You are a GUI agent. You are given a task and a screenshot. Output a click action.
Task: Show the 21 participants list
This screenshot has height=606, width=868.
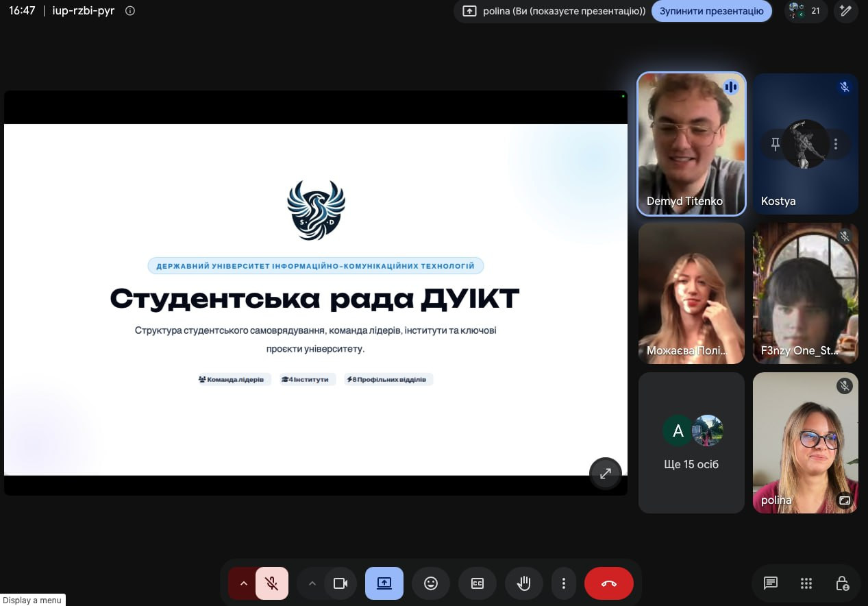[806, 11]
